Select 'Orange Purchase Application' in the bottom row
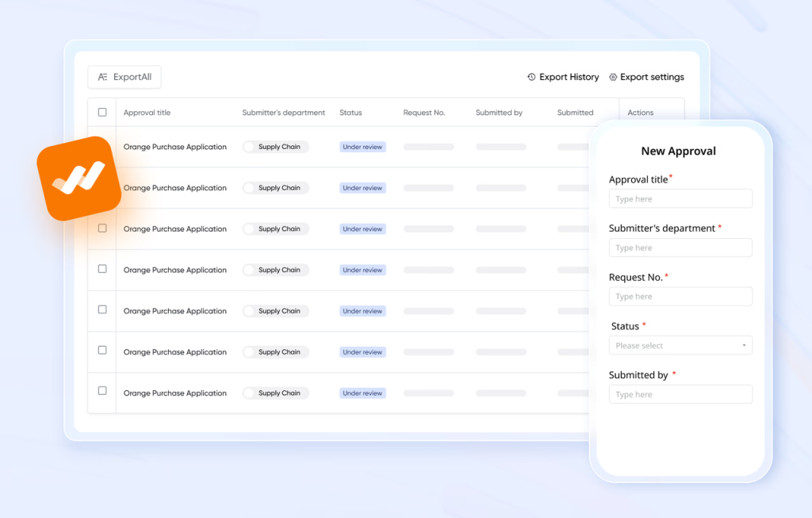The height and width of the screenshot is (518, 812). (x=175, y=393)
